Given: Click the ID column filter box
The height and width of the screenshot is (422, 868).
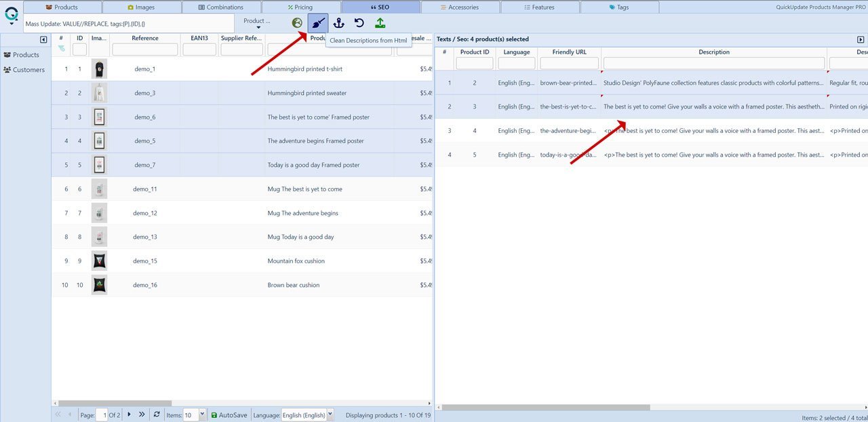Looking at the screenshot, I should pyautogui.click(x=79, y=50).
